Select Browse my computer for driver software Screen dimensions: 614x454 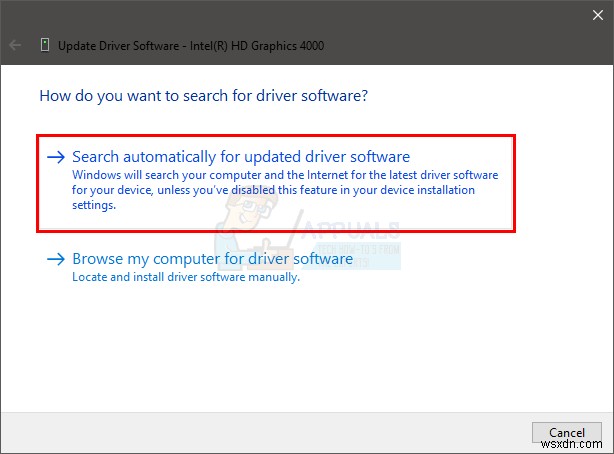pyautogui.click(x=212, y=259)
